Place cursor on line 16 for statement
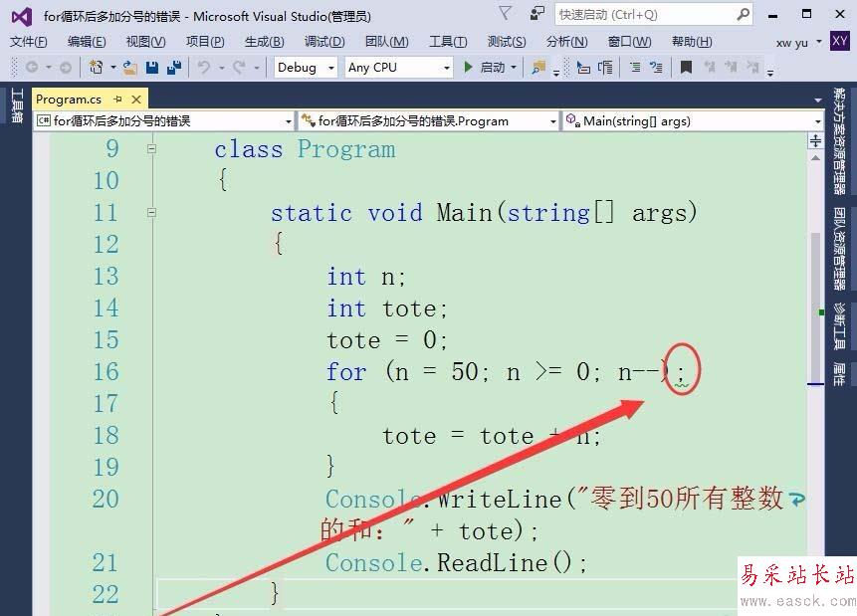857x616 pixels. click(505, 372)
